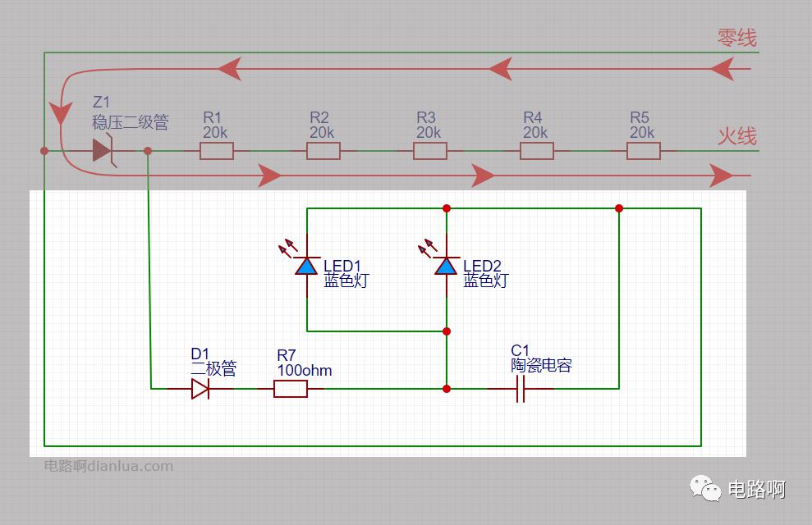Click the junction dot left of Z1
812x525 pixels.
pyautogui.click(x=44, y=151)
